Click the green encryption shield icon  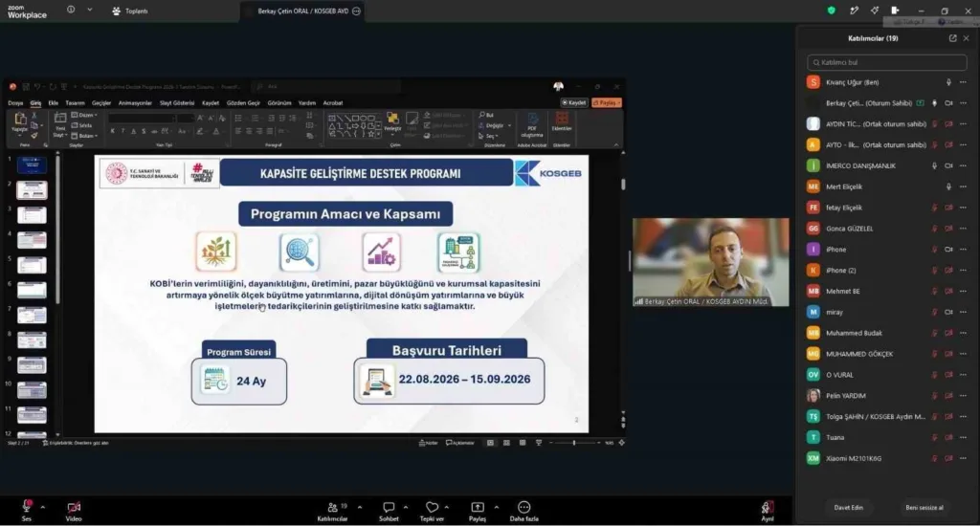pos(832,11)
